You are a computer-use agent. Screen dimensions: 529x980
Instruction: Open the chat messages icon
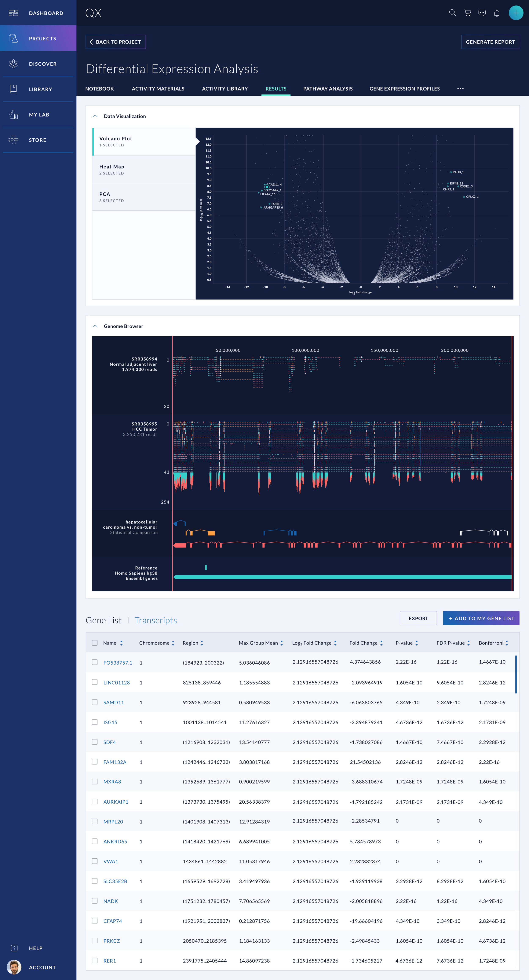pos(482,13)
